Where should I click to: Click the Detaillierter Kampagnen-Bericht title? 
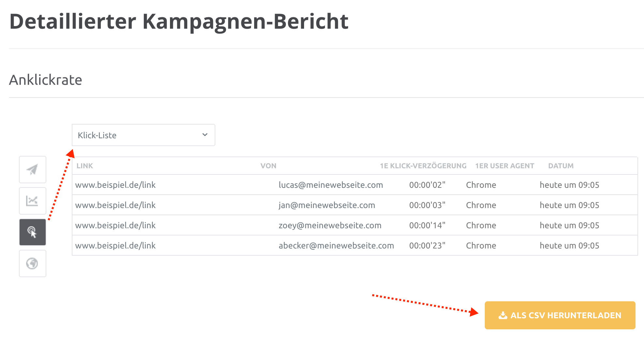coord(179,22)
